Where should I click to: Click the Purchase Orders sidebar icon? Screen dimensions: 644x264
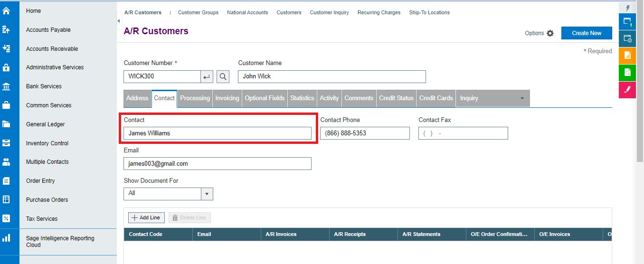6,199
